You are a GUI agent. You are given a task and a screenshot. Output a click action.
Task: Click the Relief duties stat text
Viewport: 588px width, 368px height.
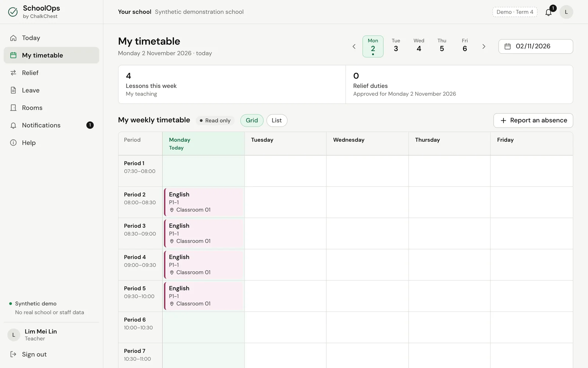coord(370,86)
